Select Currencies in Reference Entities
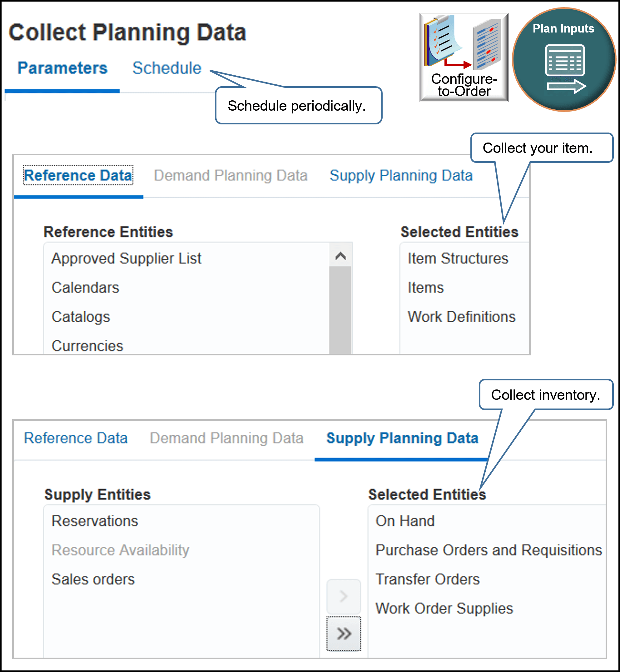Image resolution: width=620 pixels, height=672 pixels. (87, 346)
